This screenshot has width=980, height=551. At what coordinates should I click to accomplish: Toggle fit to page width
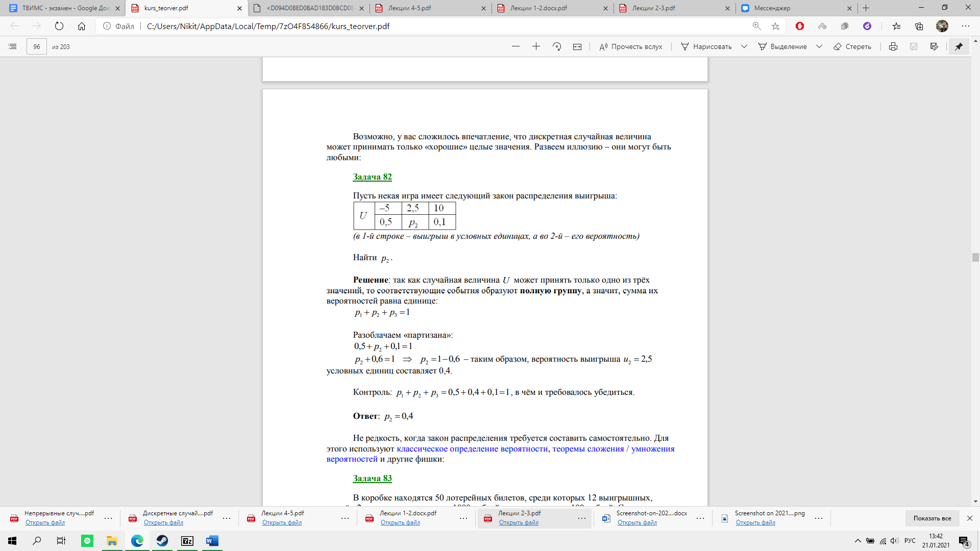[577, 46]
